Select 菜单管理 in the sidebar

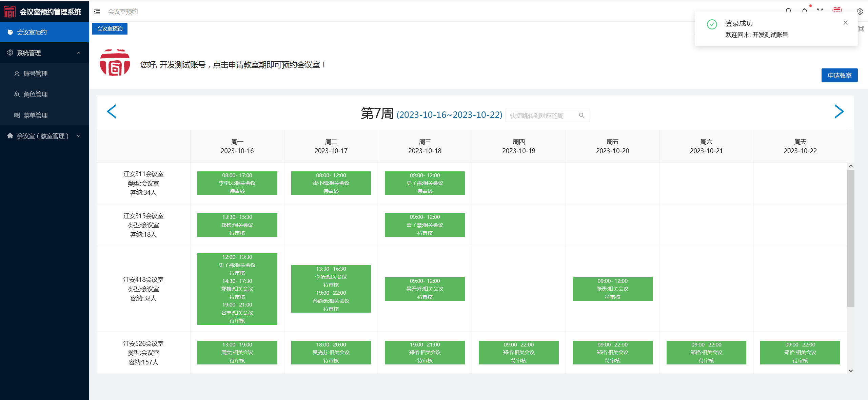(x=36, y=115)
